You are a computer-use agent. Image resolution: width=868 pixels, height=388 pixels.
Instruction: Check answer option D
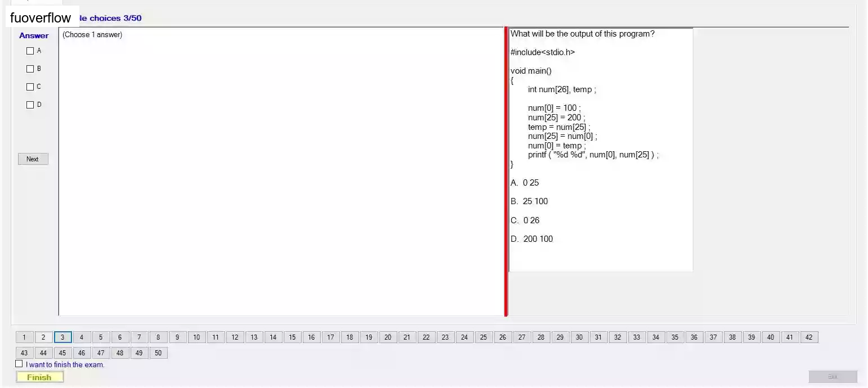30,105
